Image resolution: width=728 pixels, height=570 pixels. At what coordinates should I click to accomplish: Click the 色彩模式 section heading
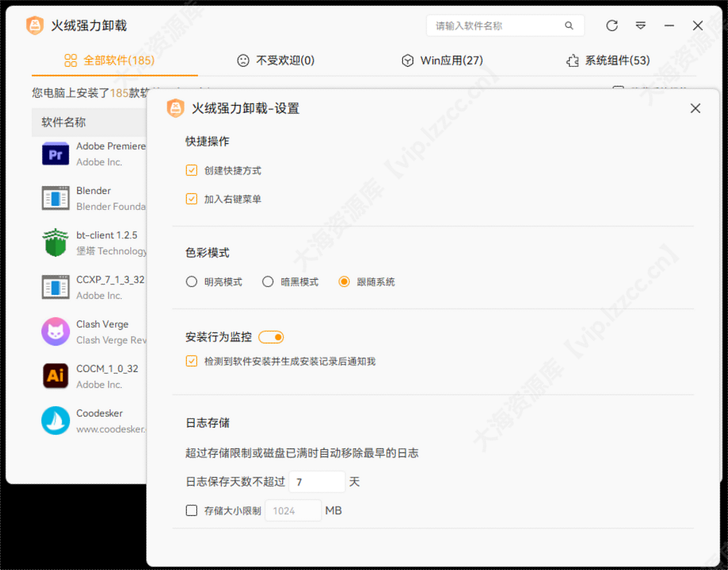[207, 253]
